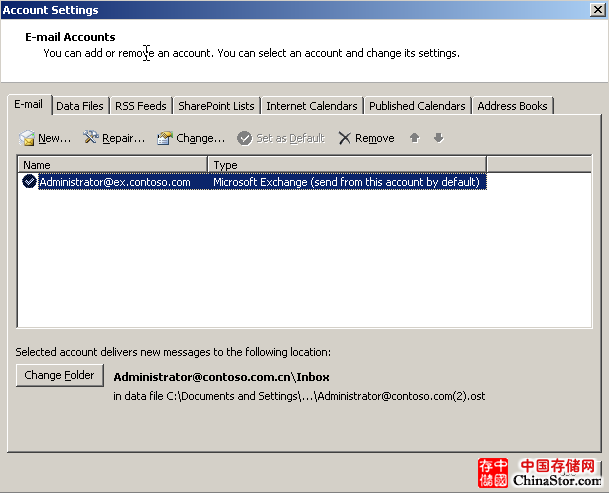Move the account down with the down arrow
The width and height of the screenshot is (609, 493).
click(438, 138)
